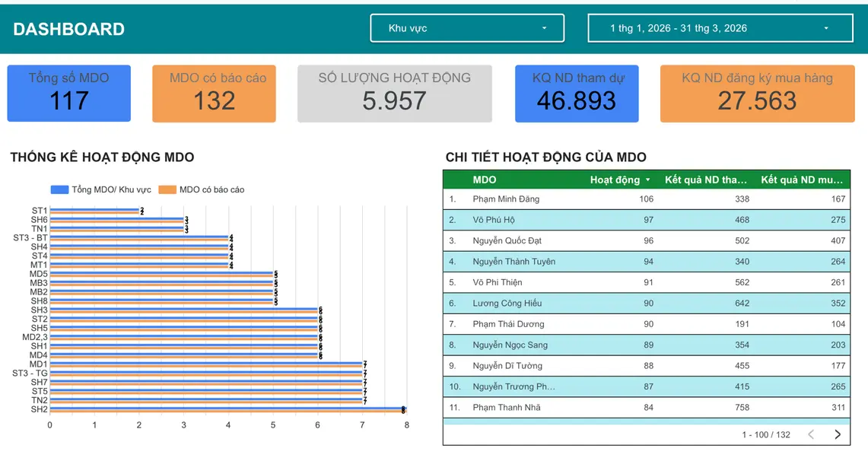This screenshot has height=461, width=868.
Task: Select row Nguyễn Ngọc Sang
Action: click(647, 345)
